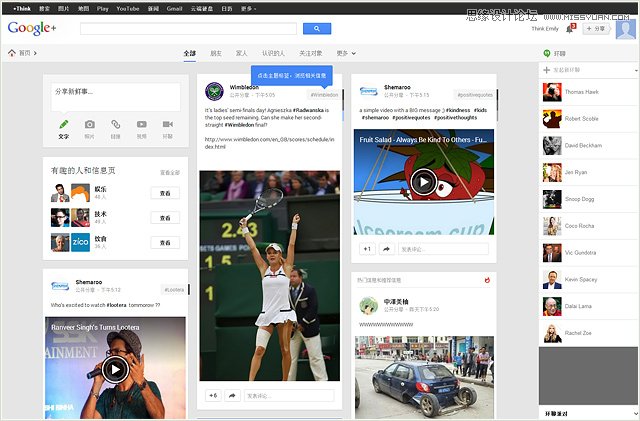Click the plus icon for new hangout
Screen dimensions: 640x421
pos(547,70)
